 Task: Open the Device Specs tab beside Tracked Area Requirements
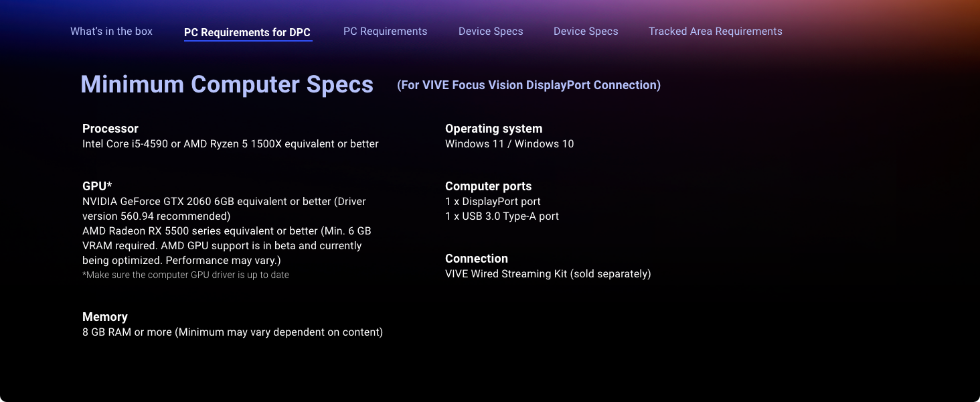(x=586, y=31)
